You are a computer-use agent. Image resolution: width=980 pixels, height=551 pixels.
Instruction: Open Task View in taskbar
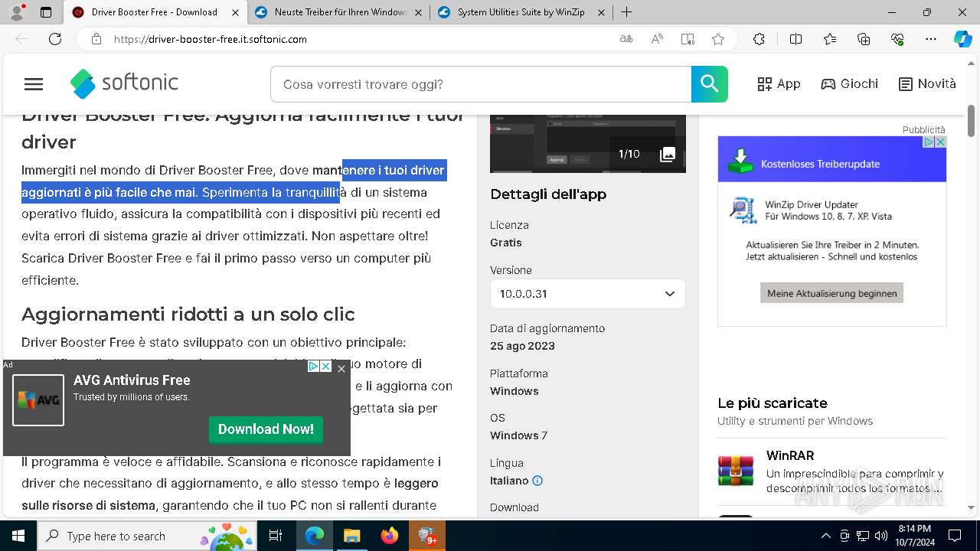276,536
